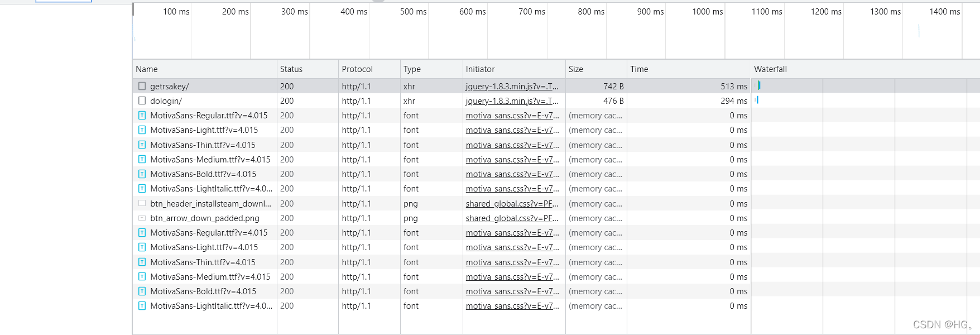Click the waterfall bar of dologin/
The height and width of the screenshot is (335, 980).
click(757, 100)
